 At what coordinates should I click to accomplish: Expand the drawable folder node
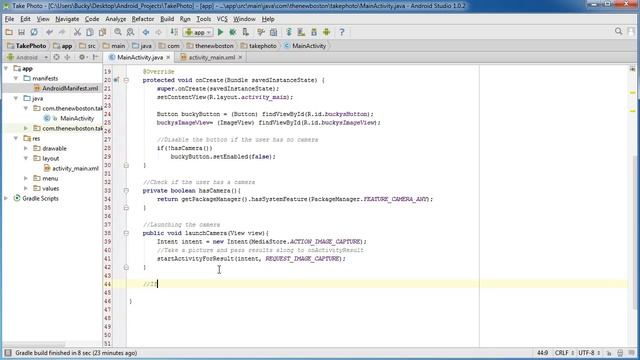click(26, 149)
